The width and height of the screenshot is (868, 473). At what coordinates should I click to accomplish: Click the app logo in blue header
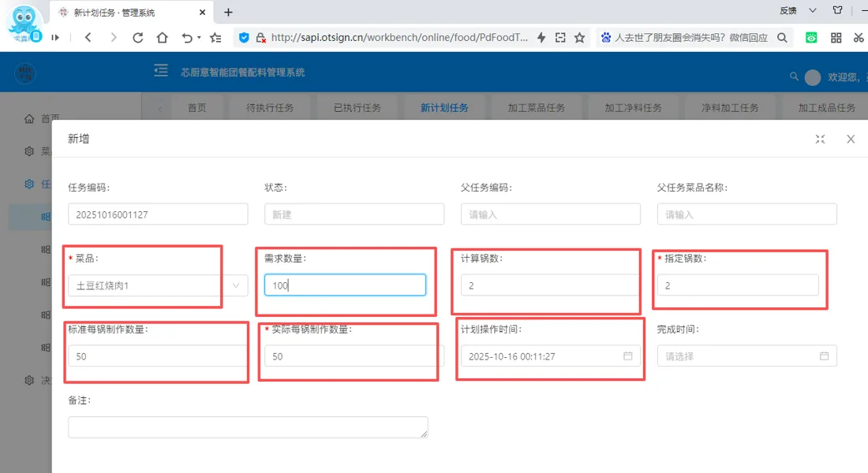25,73
